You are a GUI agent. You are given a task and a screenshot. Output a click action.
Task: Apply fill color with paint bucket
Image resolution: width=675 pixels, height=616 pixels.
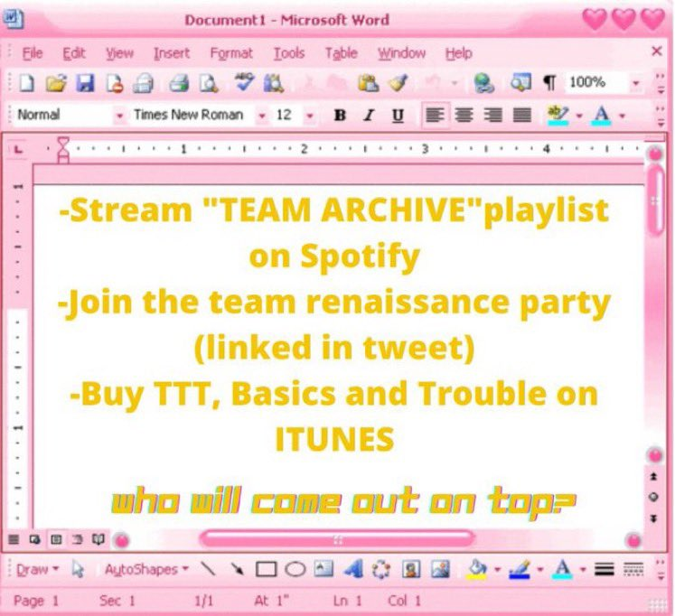click(x=477, y=570)
